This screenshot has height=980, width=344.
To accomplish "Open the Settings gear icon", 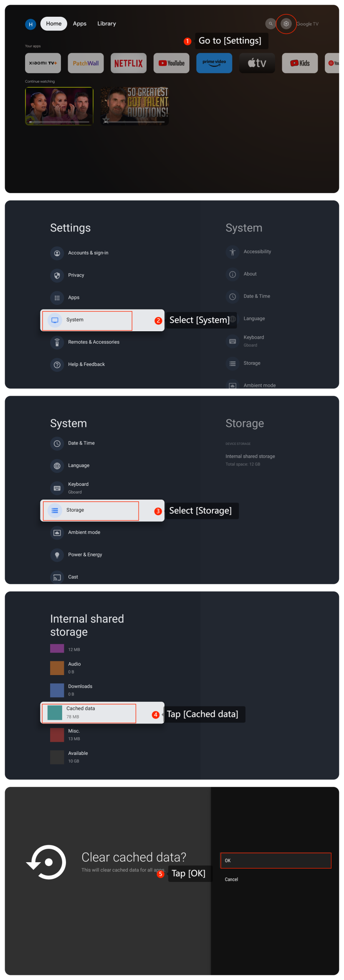I will pyautogui.click(x=286, y=24).
